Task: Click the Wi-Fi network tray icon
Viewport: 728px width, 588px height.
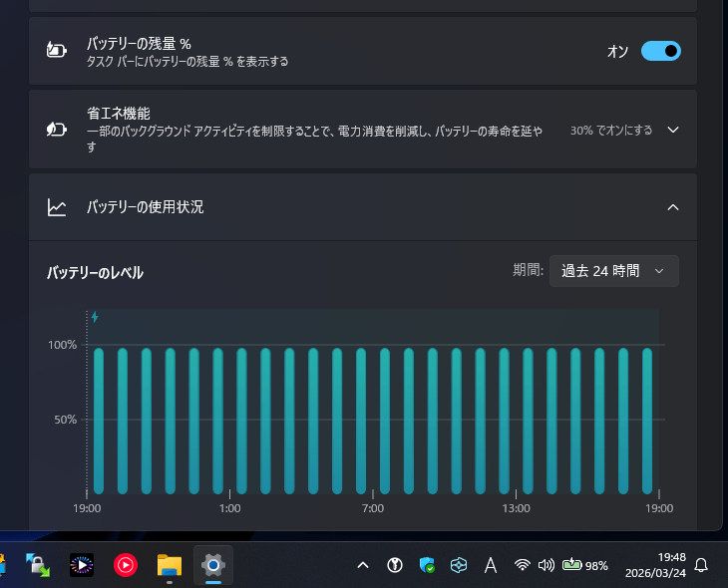Action: click(522, 566)
